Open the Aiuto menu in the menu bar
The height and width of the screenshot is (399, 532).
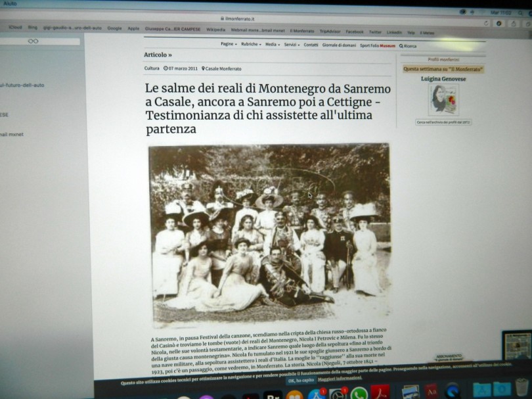[x=10, y=3]
